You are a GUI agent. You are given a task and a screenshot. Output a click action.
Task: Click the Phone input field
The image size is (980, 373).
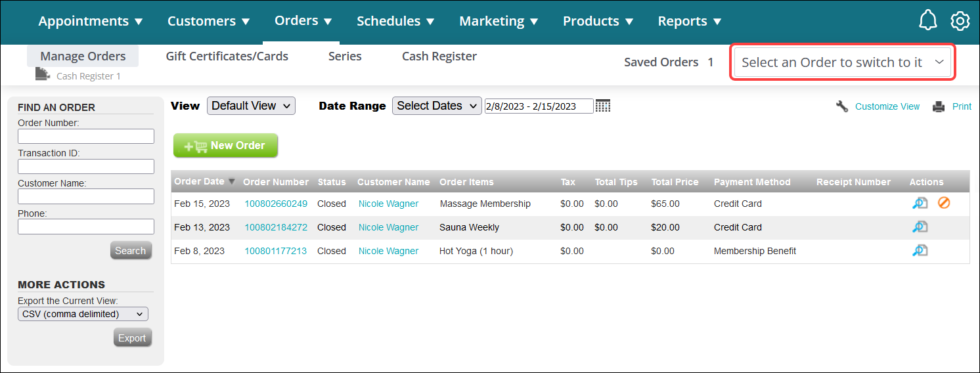point(86,227)
